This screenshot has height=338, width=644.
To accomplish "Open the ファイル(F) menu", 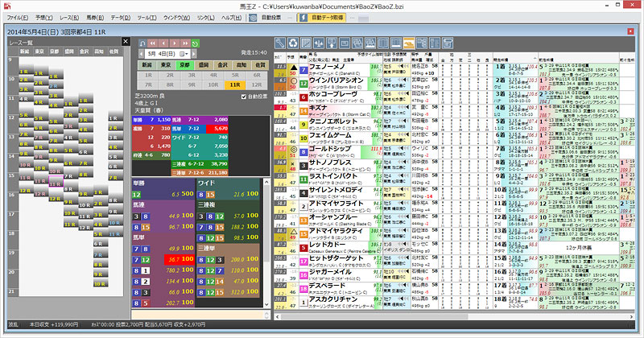I will pyautogui.click(x=17, y=18).
